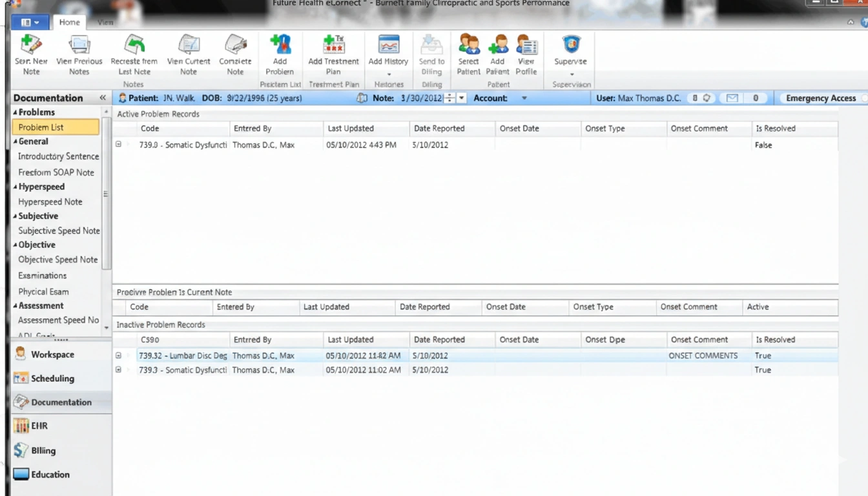Image resolution: width=868 pixels, height=496 pixels.
Task: Open the mail envelope icon near the user name
Action: pyautogui.click(x=730, y=98)
